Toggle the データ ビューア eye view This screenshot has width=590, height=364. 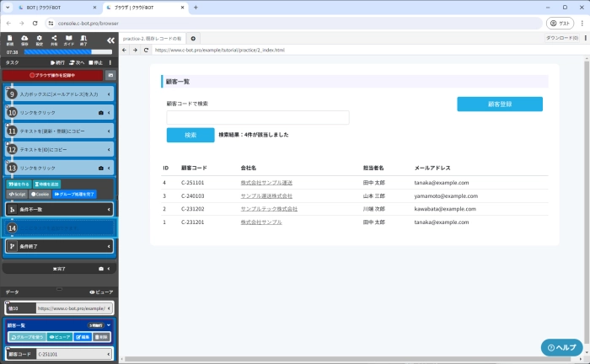click(x=101, y=292)
